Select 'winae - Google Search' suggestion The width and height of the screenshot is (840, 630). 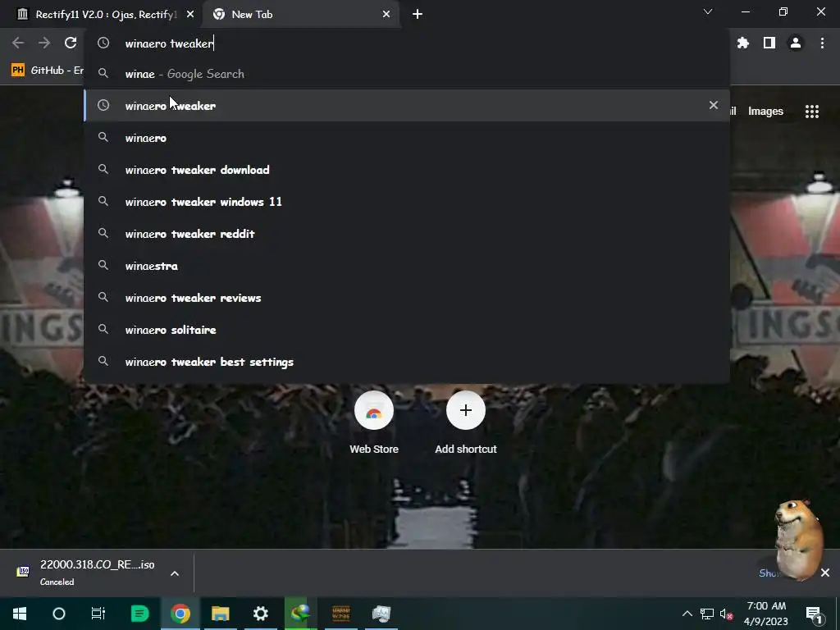point(407,74)
